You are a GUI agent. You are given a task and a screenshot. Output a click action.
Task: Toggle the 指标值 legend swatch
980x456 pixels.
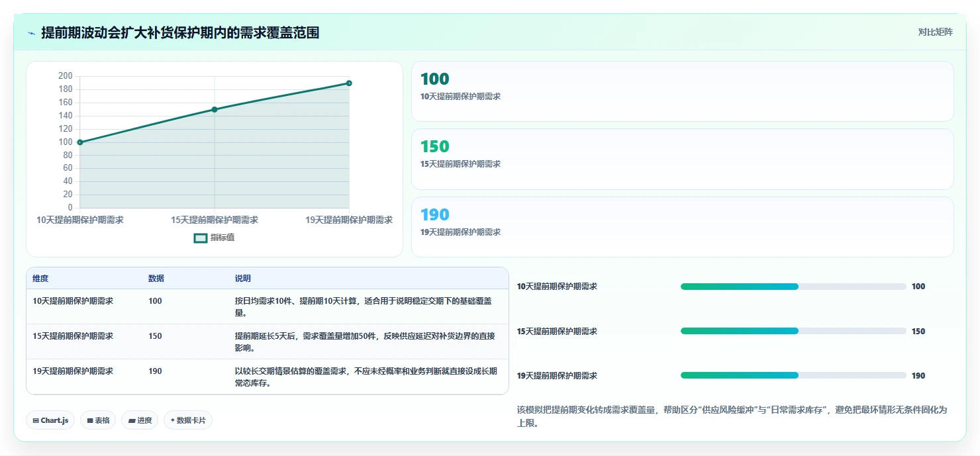[201, 238]
